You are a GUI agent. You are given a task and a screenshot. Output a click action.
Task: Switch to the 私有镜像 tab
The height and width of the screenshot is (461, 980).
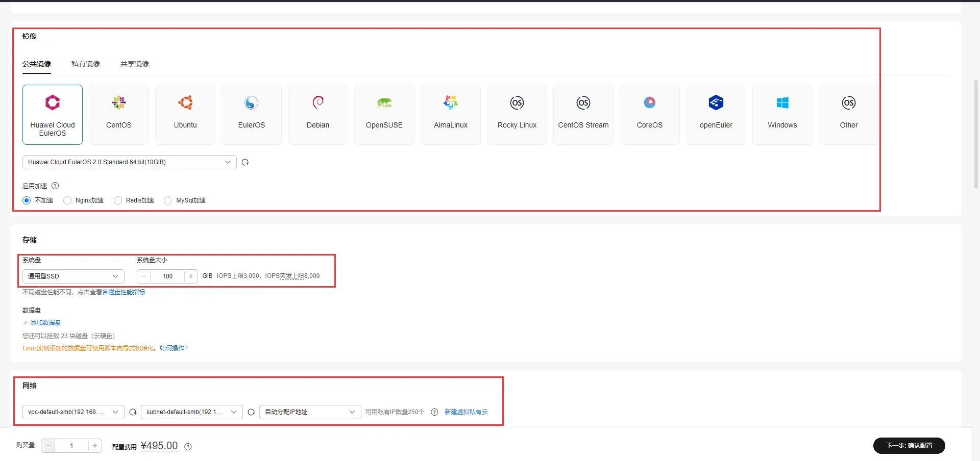(86, 64)
